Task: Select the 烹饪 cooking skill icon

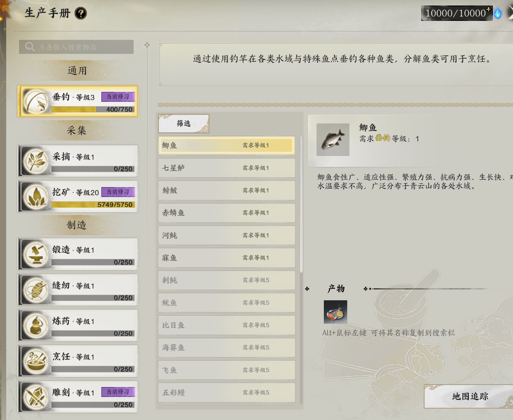Action: coord(35,361)
